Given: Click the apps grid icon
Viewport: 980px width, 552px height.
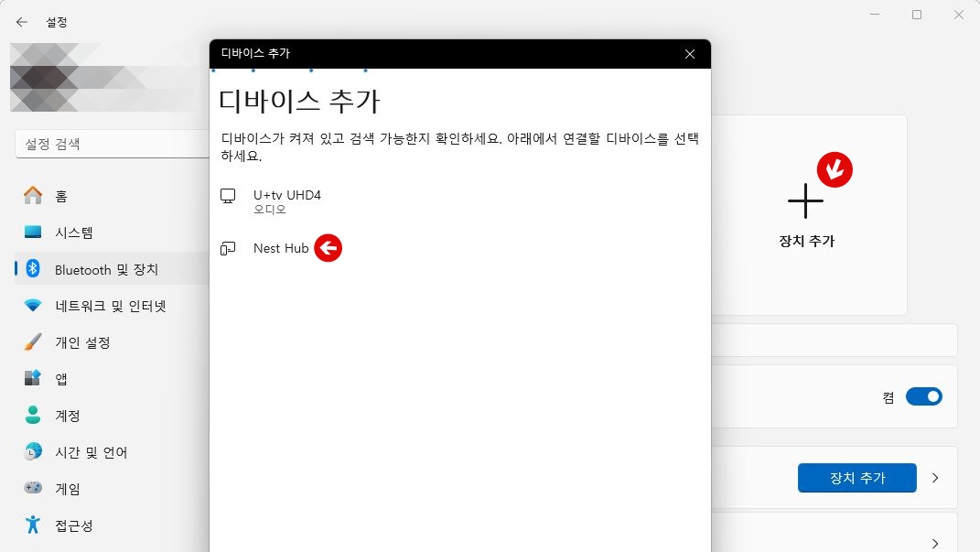Looking at the screenshot, I should point(33,377).
